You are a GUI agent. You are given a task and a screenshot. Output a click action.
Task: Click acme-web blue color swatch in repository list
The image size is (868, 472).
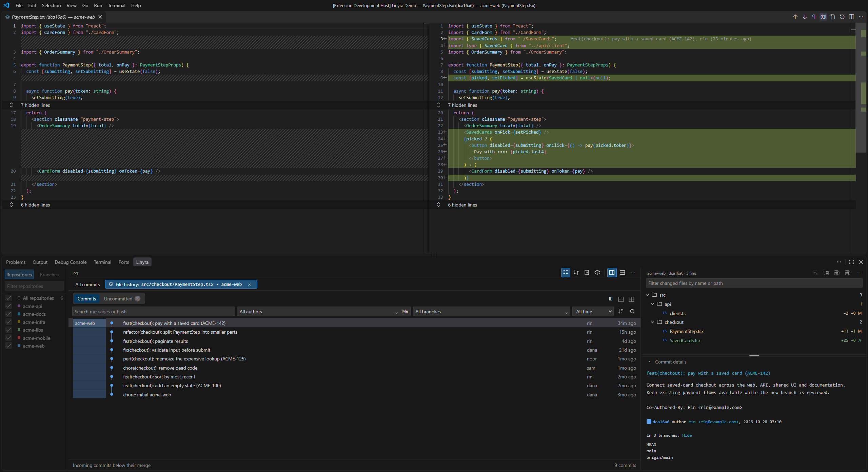(19, 346)
